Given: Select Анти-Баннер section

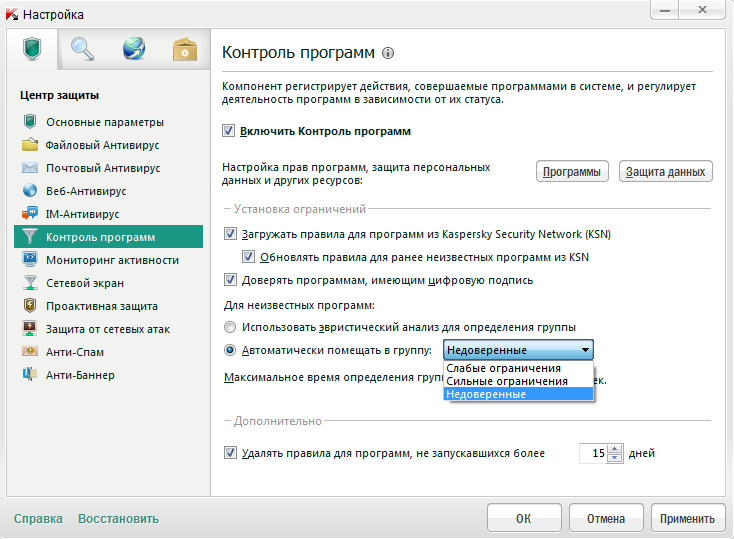Looking at the screenshot, I should coord(80,375).
